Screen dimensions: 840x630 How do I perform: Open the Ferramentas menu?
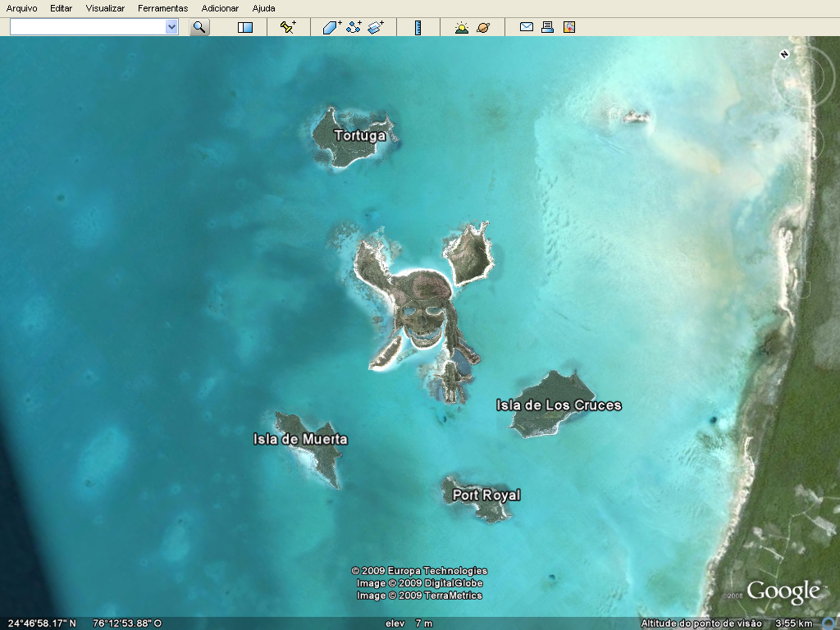click(163, 8)
